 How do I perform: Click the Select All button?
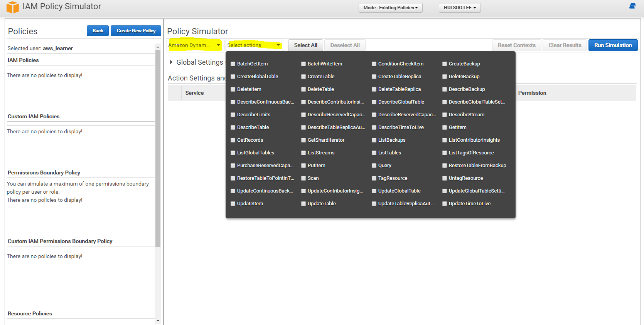[306, 45]
